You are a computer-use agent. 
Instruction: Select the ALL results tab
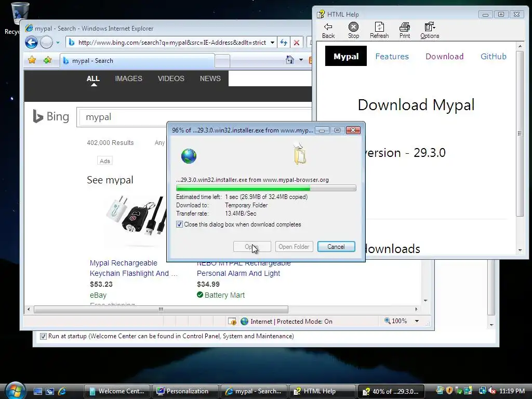[93, 78]
